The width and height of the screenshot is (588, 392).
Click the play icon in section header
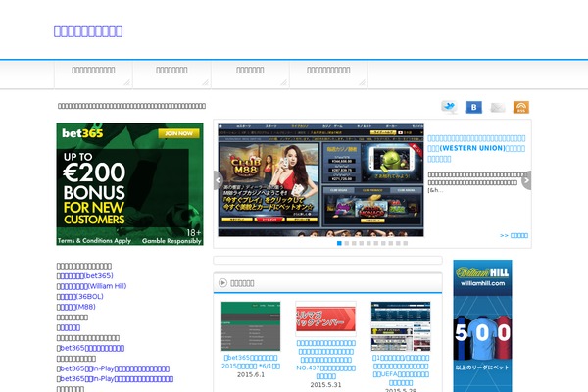(x=222, y=283)
